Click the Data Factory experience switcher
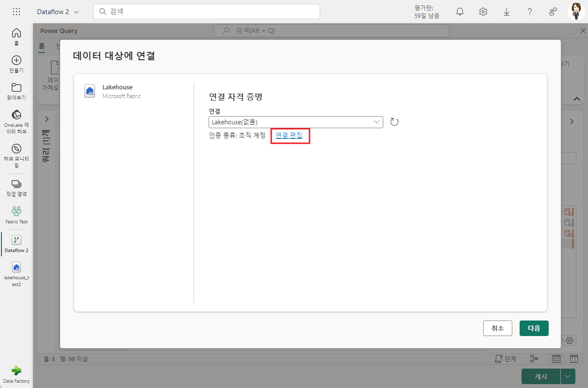The width and height of the screenshot is (588, 388). click(x=16, y=374)
